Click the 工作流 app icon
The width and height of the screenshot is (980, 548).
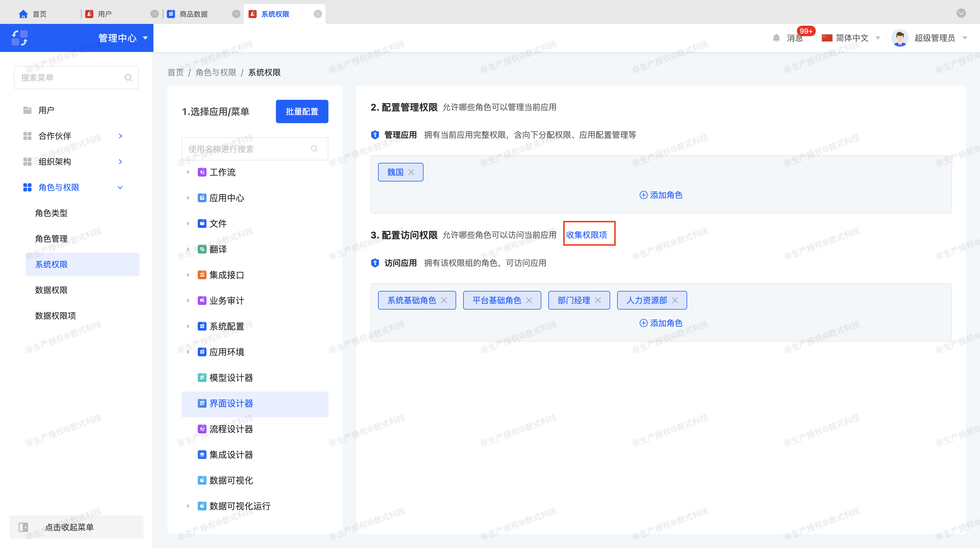[x=202, y=172]
